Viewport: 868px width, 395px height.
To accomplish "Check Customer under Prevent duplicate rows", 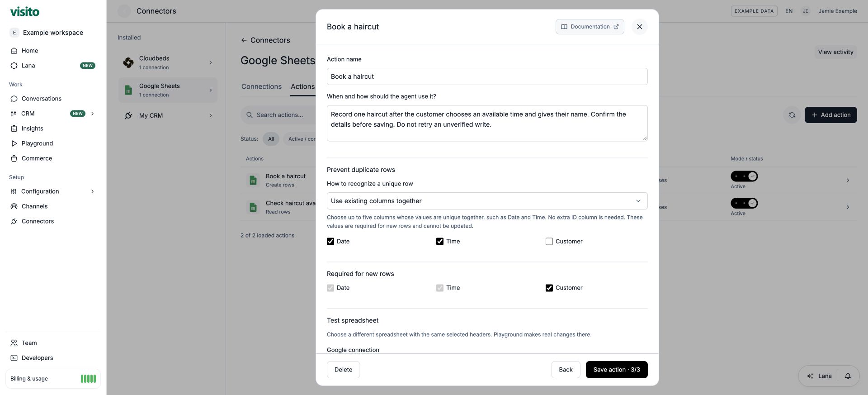I will [549, 242].
